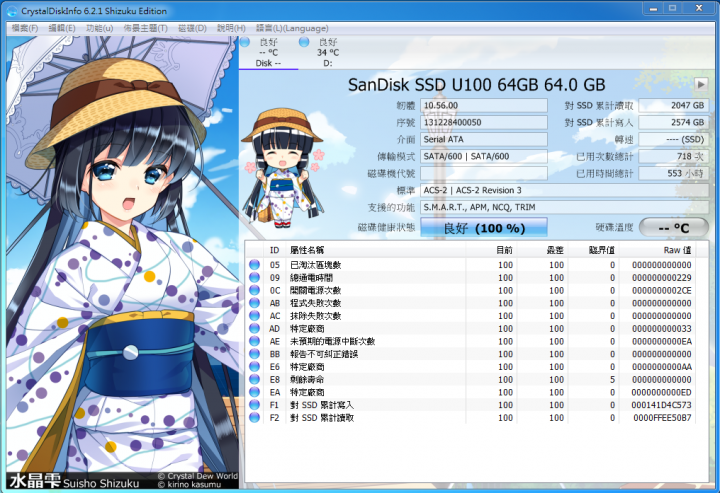Click the standard field ACS-2 Revision 3
Image resolution: width=720 pixels, height=493 pixels.
pos(564,190)
